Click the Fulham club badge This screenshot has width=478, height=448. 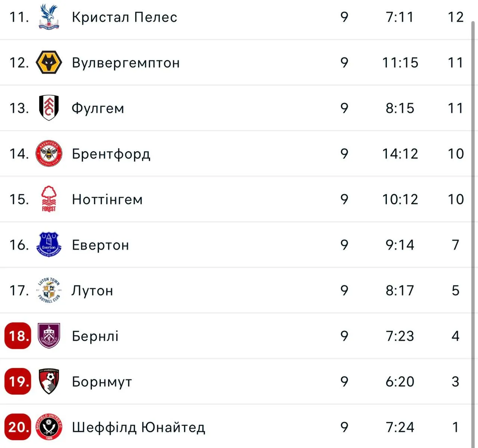(49, 108)
